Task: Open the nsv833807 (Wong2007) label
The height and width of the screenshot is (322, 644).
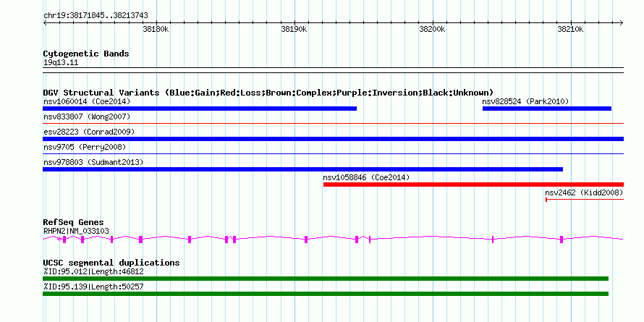Action: point(87,116)
